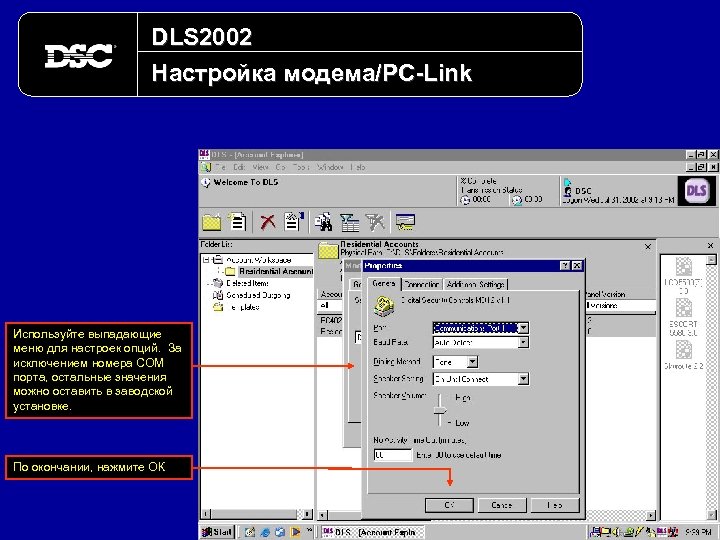The width and height of the screenshot is (720, 540).
Task: Click the funnel table Filter toolbar icon
Action: (x=350, y=222)
